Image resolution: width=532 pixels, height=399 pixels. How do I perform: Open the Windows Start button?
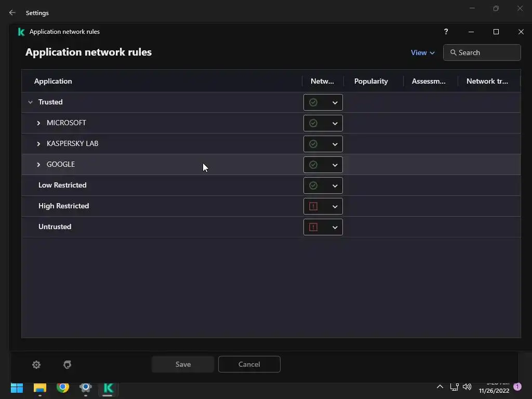[x=17, y=388]
